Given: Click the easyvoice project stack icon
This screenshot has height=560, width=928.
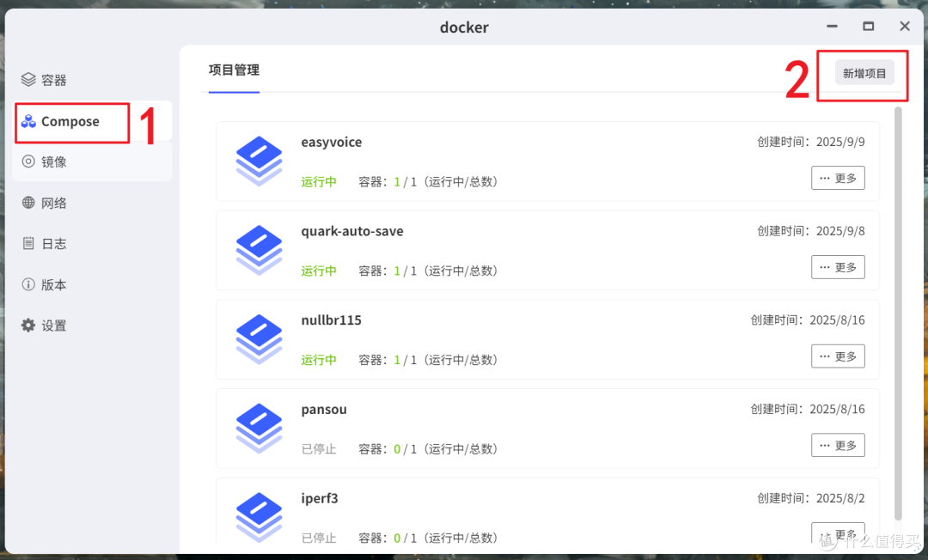Looking at the screenshot, I should coord(259,161).
